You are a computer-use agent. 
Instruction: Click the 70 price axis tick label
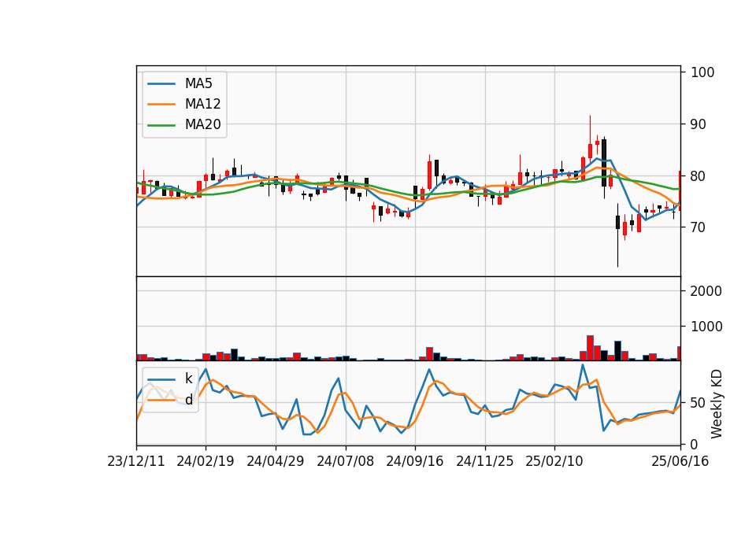pyautogui.click(x=699, y=227)
